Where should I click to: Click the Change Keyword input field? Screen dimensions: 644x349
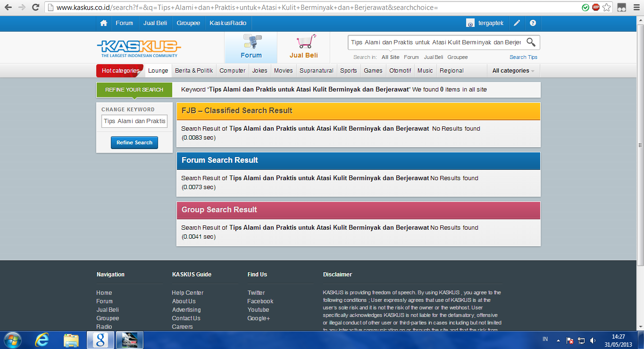click(134, 121)
